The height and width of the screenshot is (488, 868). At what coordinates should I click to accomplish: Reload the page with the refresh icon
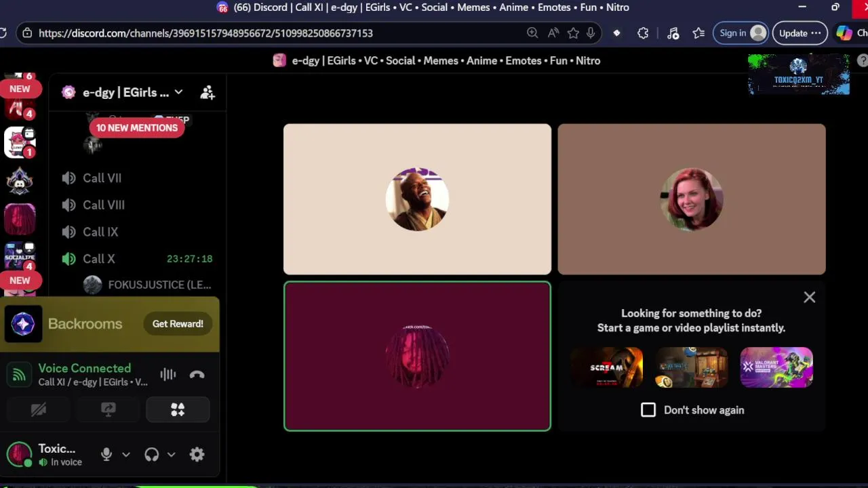[x=3, y=33]
